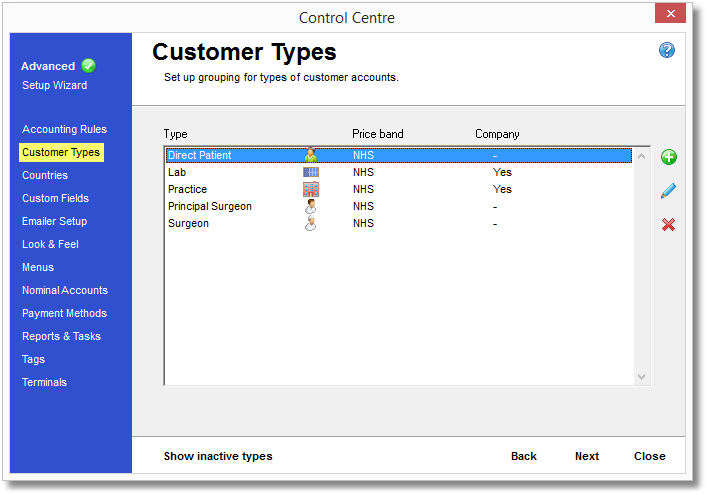707x495 pixels.
Task: Open Payment Methods section
Action: coord(64,313)
